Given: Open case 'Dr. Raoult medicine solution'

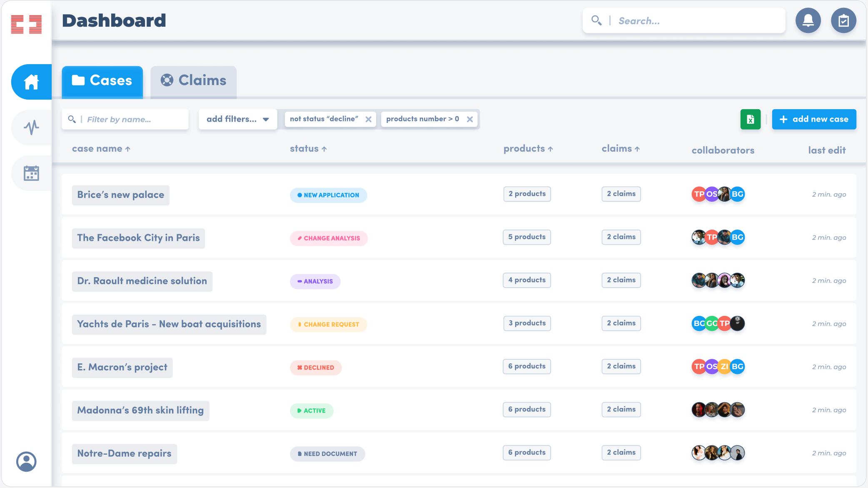Looking at the screenshot, I should click(x=142, y=281).
